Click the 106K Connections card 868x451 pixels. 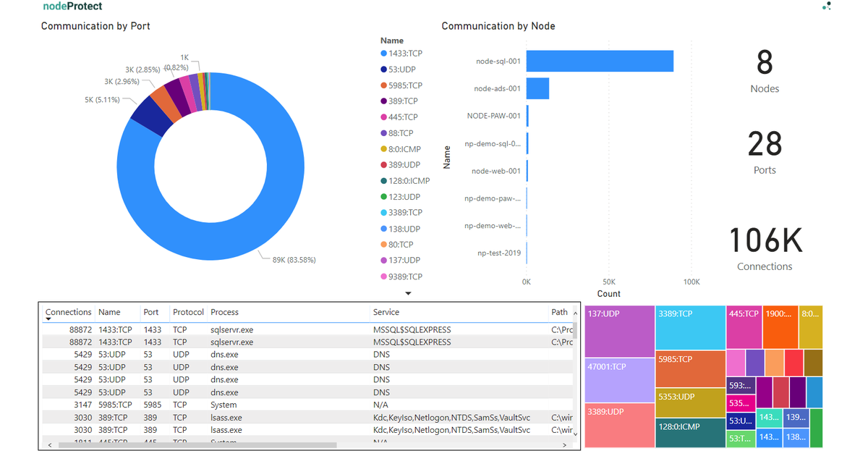[765, 248]
